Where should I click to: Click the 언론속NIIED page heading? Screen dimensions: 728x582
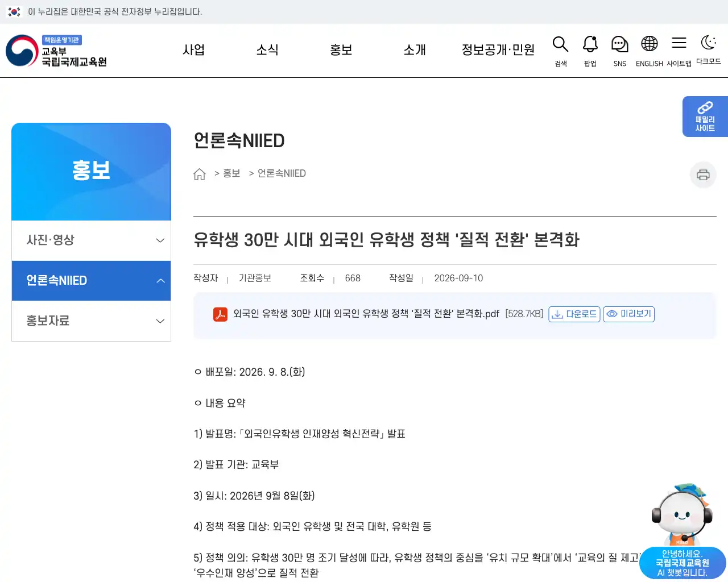click(x=239, y=141)
